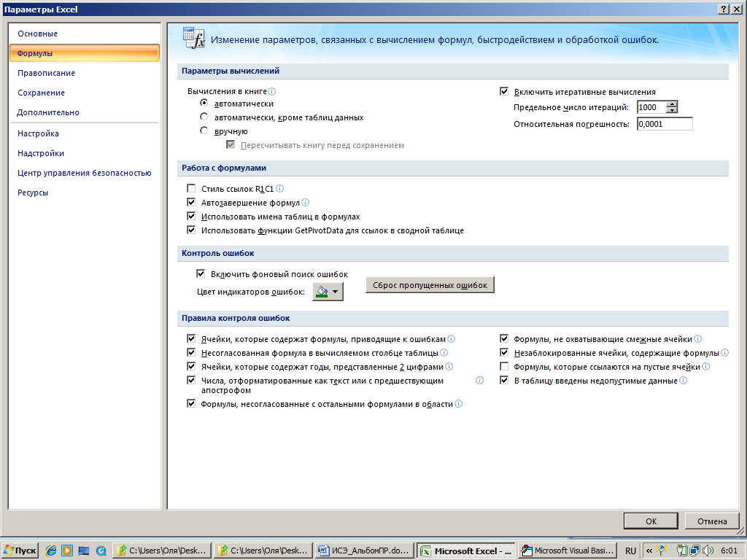
Task: Click info icon for Несогласованная формула в столбце
Action: coord(444,353)
